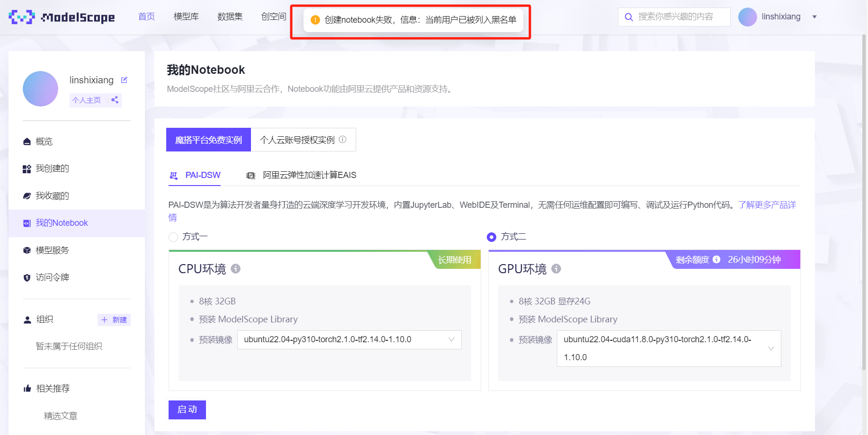Open 精选文章 in the sidebar

pyautogui.click(x=61, y=416)
